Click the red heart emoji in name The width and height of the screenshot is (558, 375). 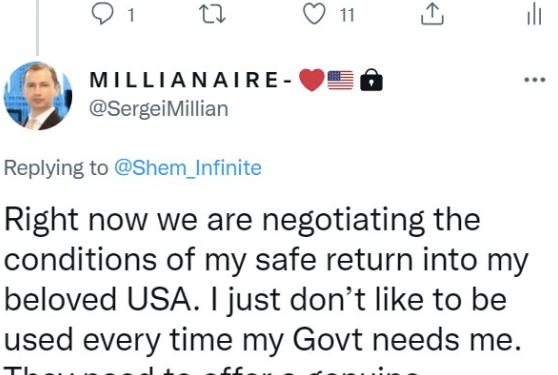click(312, 80)
